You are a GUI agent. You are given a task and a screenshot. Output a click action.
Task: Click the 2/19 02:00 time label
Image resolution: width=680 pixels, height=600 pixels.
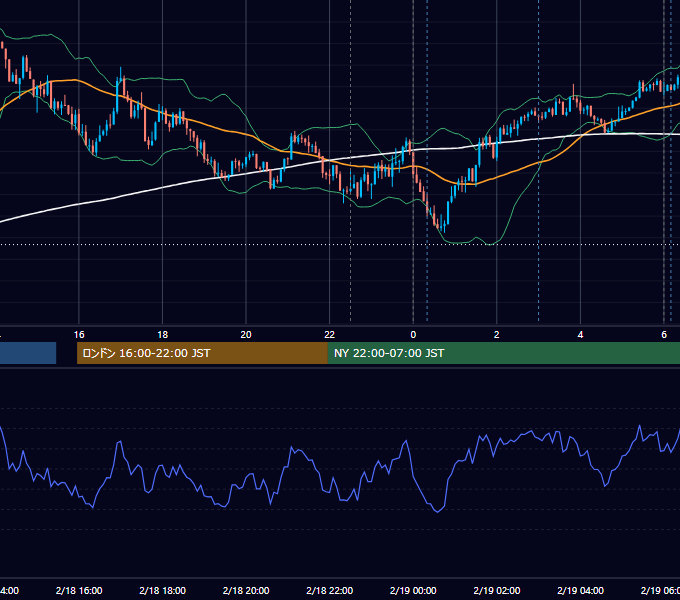coord(497,590)
